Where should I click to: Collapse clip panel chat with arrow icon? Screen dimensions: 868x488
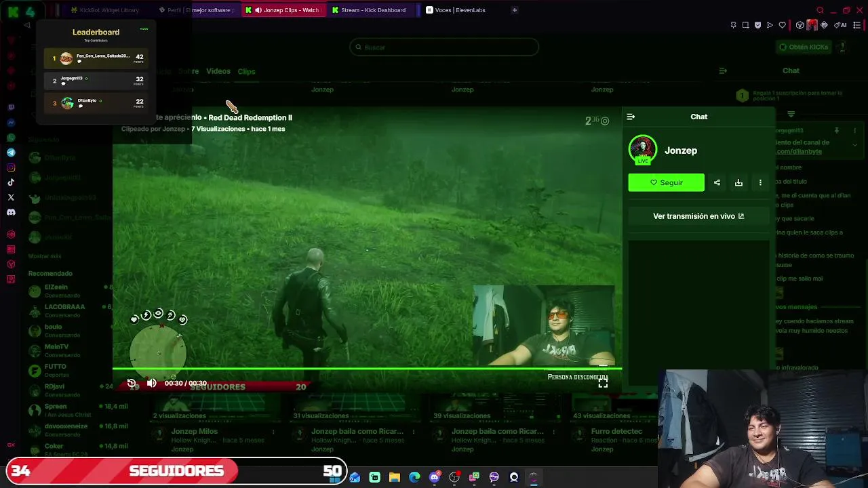tap(631, 117)
